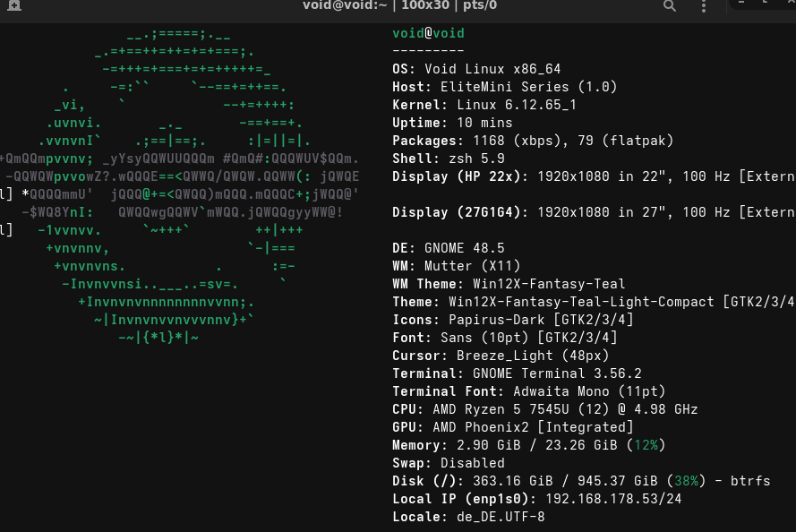The height and width of the screenshot is (532, 796).
Task: Click the Display (HP 22x) line
Action: [593, 176]
